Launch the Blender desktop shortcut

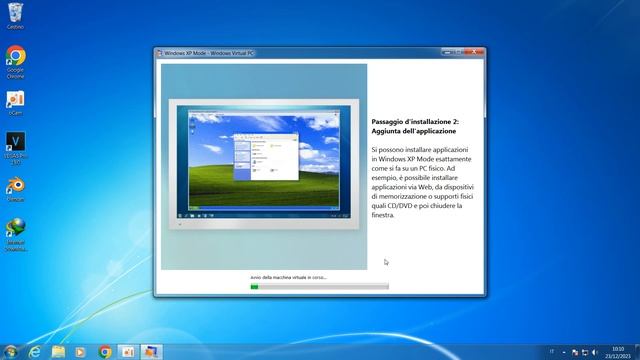[15, 189]
